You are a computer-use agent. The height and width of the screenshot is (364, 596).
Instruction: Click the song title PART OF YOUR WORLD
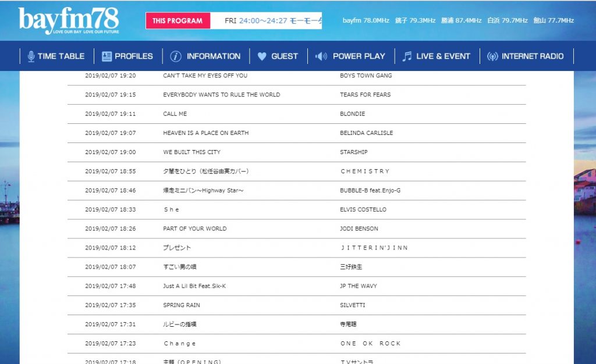(x=194, y=229)
